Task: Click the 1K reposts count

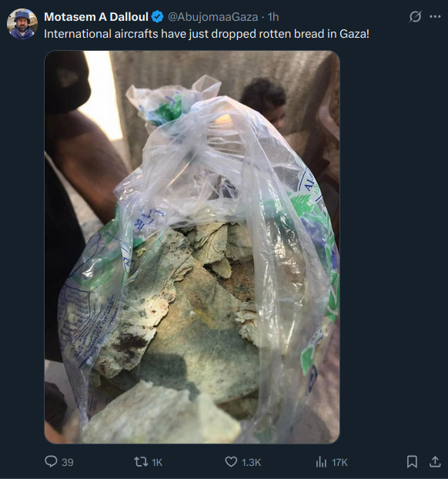Action: click(x=157, y=462)
